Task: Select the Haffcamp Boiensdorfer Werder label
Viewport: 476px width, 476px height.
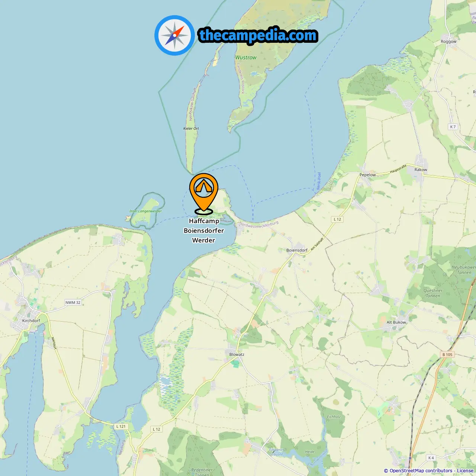Action: coord(204,231)
